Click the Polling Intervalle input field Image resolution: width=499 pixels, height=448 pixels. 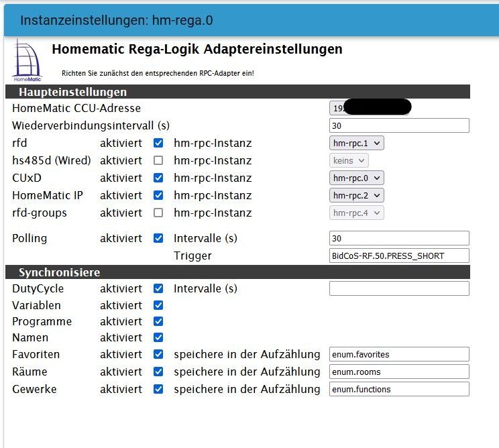(x=399, y=238)
